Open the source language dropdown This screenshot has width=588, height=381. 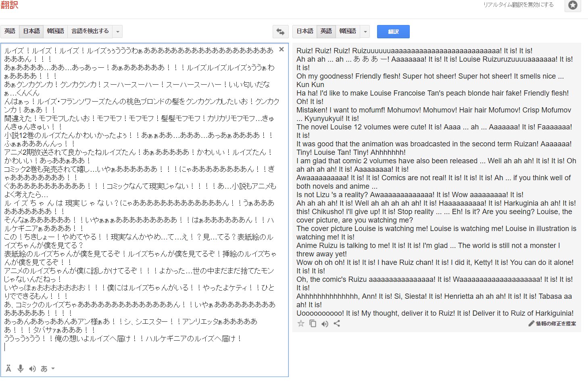point(117,31)
